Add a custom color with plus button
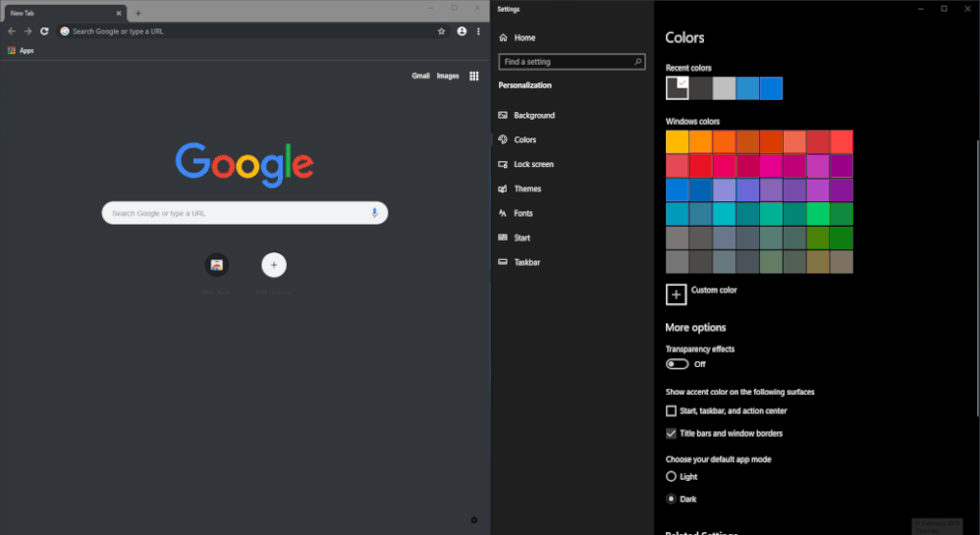This screenshot has width=980, height=535. coord(677,294)
